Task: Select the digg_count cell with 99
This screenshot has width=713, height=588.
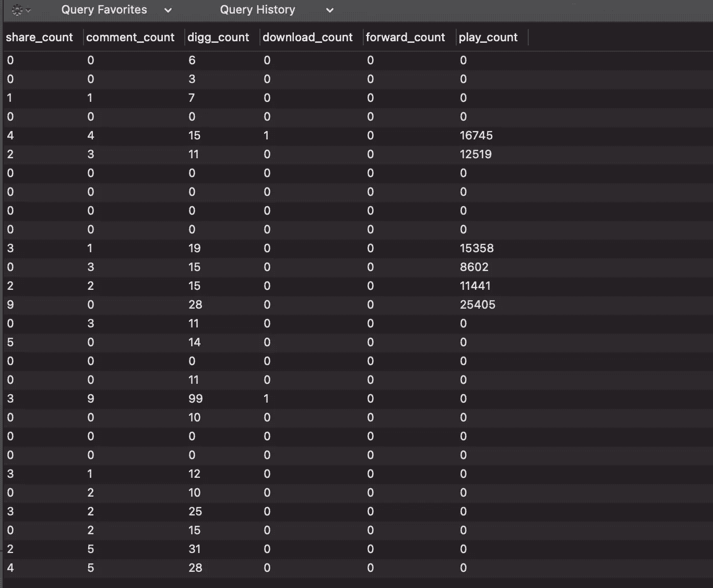Action: pos(195,399)
